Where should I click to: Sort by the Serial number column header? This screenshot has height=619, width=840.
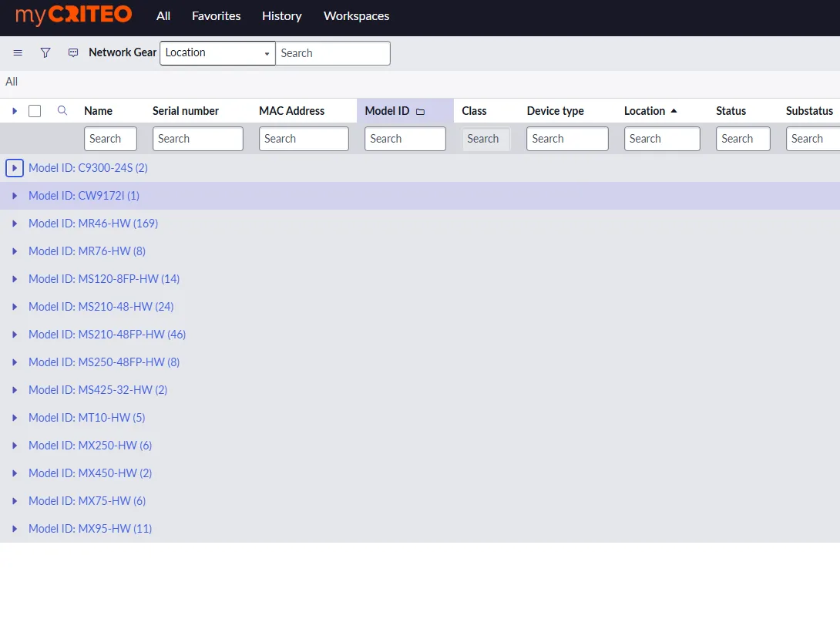pyautogui.click(x=186, y=111)
